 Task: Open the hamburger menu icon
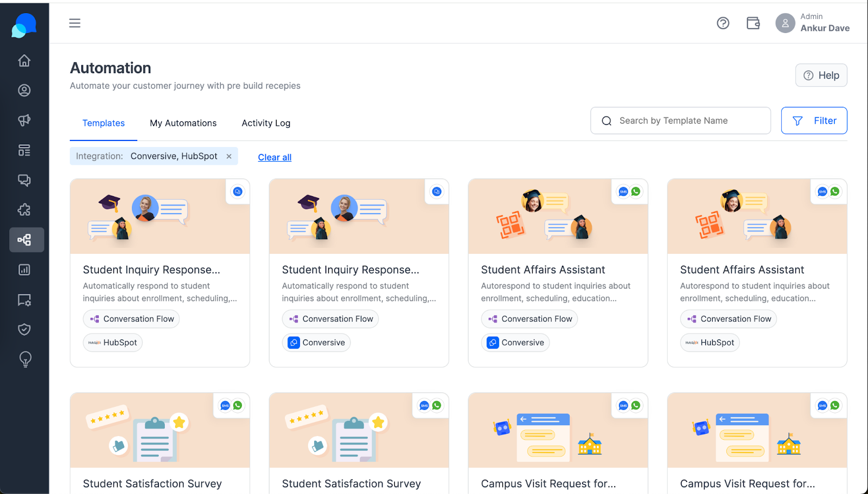75,23
